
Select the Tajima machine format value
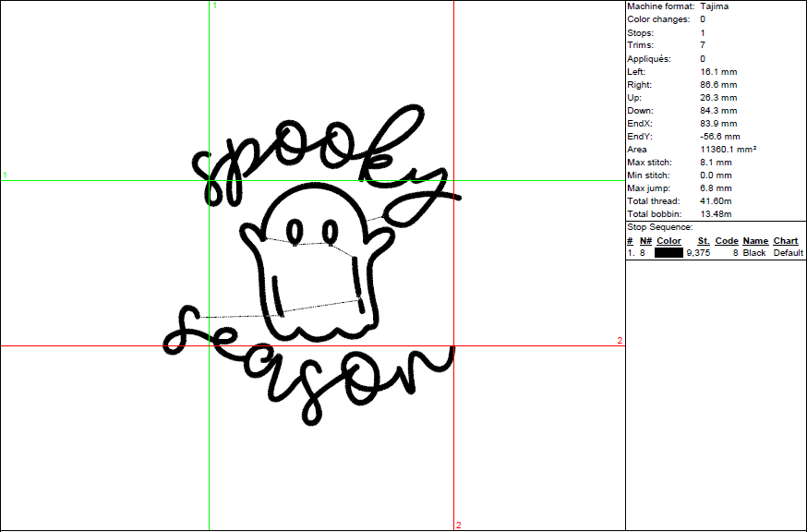[x=717, y=6]
